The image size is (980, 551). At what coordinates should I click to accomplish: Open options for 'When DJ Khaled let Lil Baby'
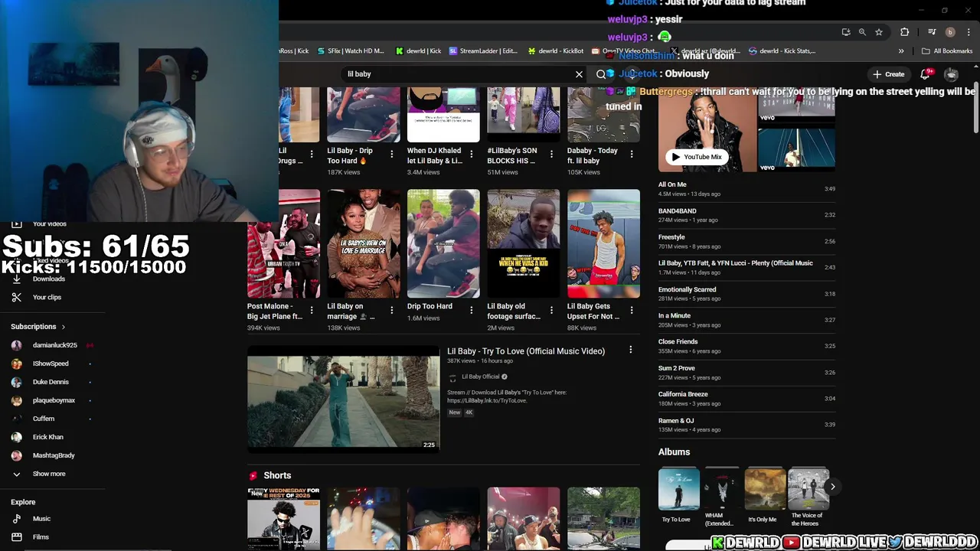click(x=472, y=155)
